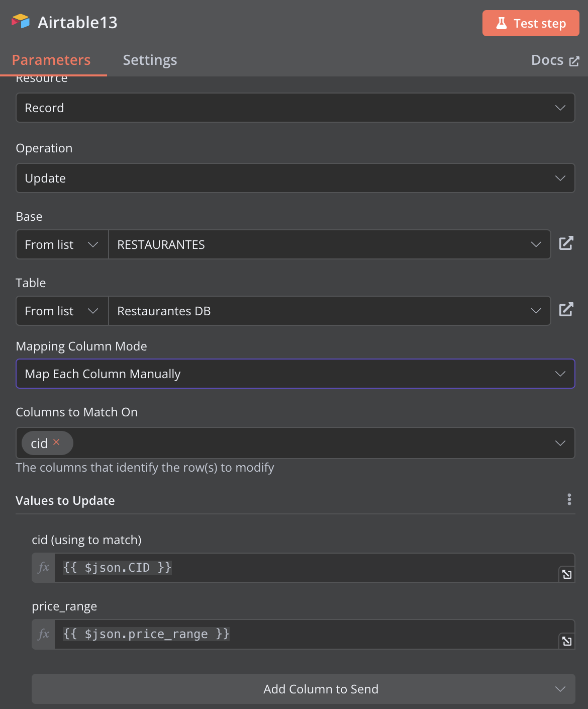
Task: Select the Parameters tab
Action: [x=51, y=60]
